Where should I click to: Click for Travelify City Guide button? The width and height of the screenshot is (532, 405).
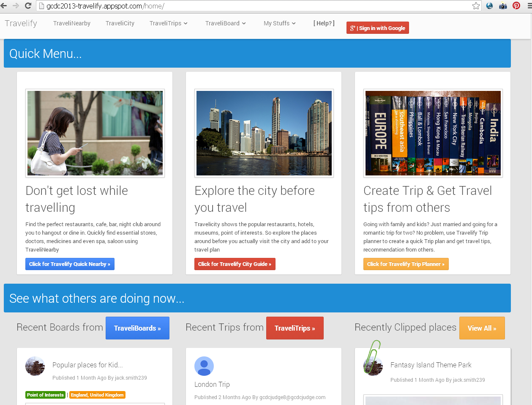pos(235,264)
